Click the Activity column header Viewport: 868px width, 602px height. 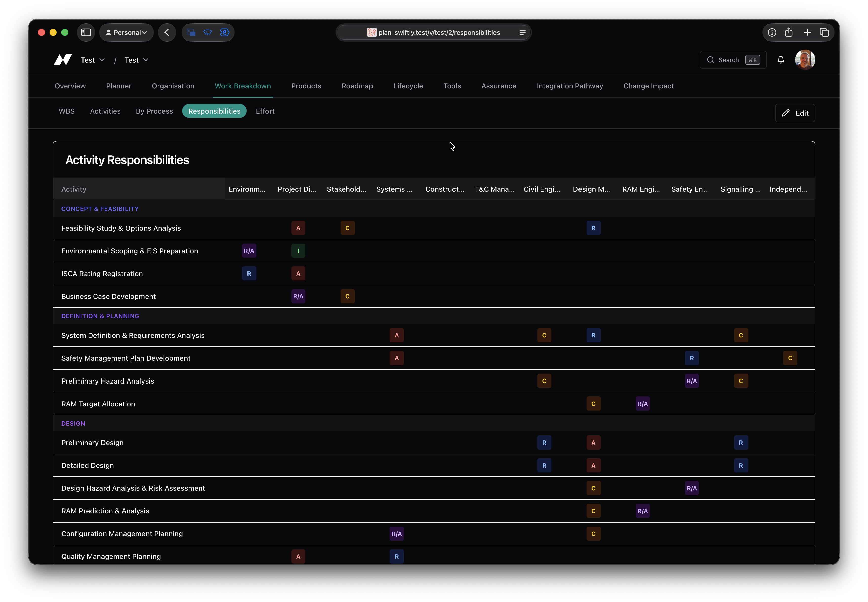[139, 189]
